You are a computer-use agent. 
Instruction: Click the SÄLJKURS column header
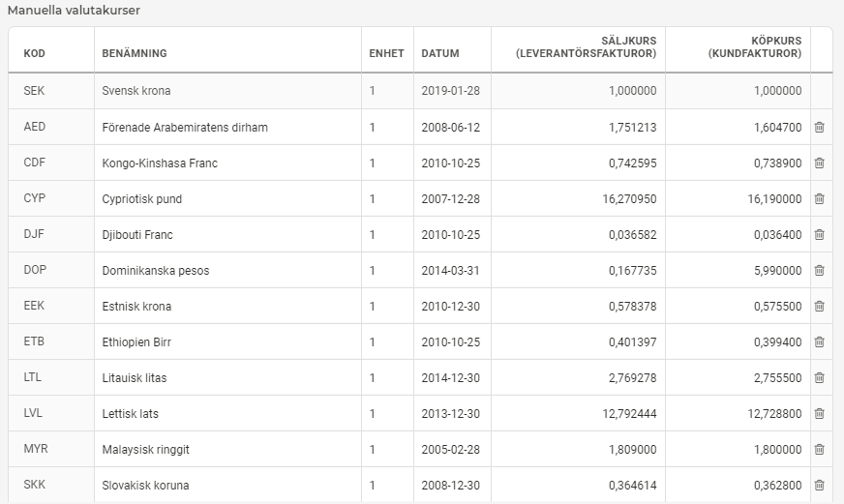(587, 46)
